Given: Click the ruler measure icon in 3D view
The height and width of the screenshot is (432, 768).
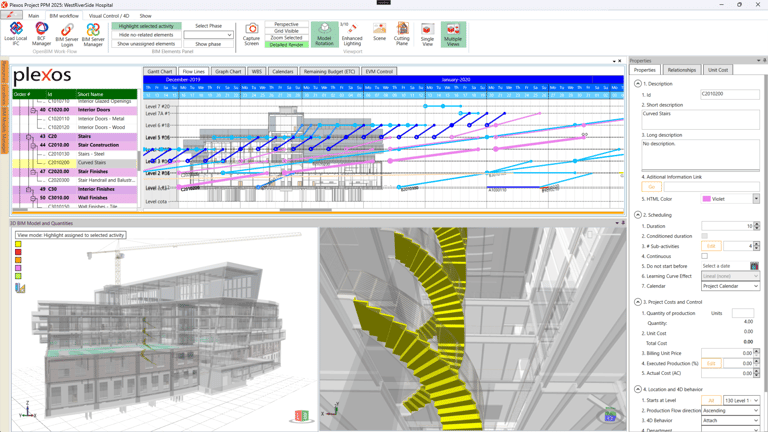Looking at the screenshot, I should coord(20,288).
